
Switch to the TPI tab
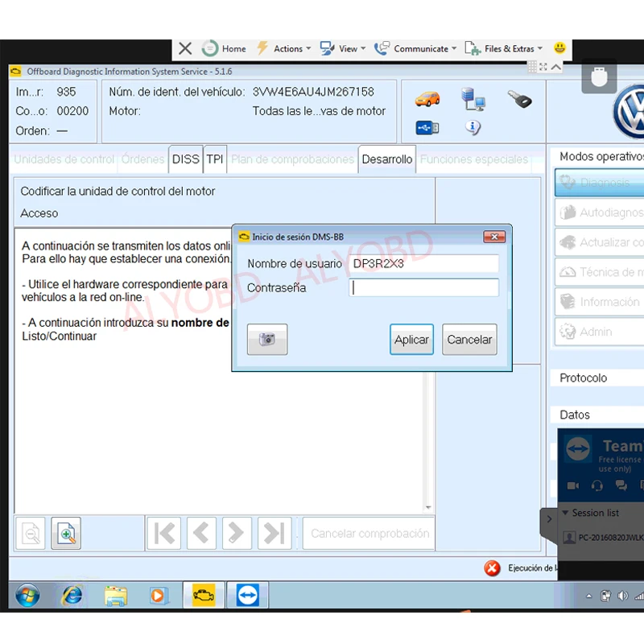pos(215,159)
